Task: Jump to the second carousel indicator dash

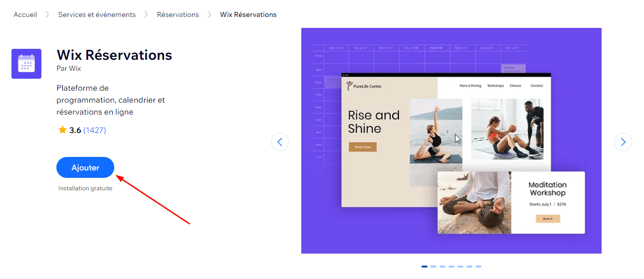Action: click(x=433, y=267)
